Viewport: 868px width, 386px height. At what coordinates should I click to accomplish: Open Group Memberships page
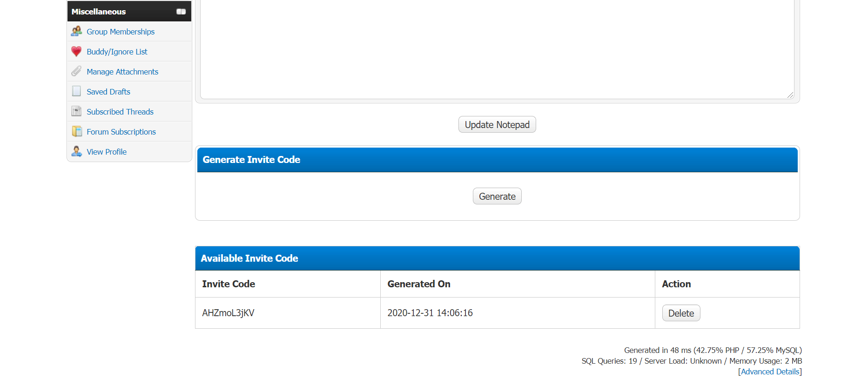[121, 32]
